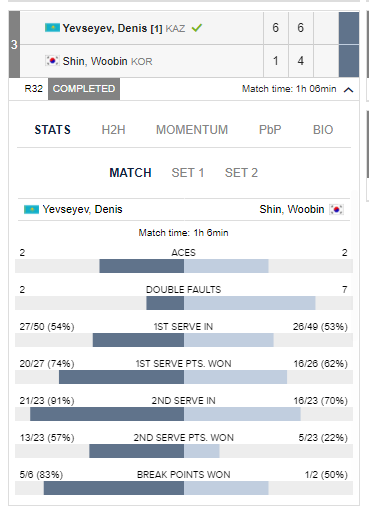Click the Korea flag beside Shin, Woobin KOR
369x508 pixels.
[52, 61]
